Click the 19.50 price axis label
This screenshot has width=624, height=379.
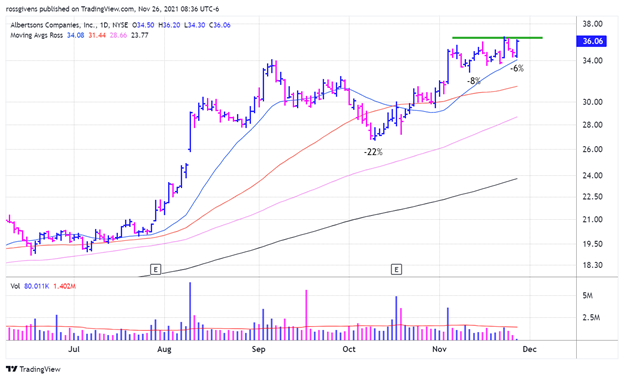click(x=593, y=244)
